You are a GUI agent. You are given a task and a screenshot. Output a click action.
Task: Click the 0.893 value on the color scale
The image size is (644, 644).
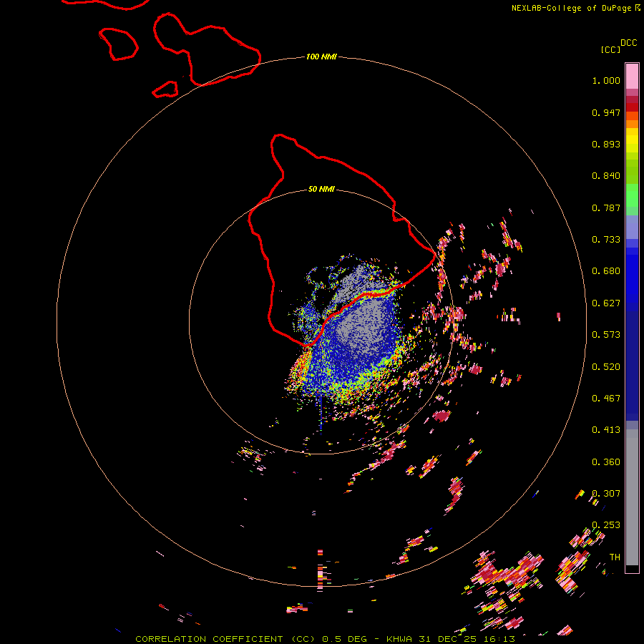(x=606, y=144)
